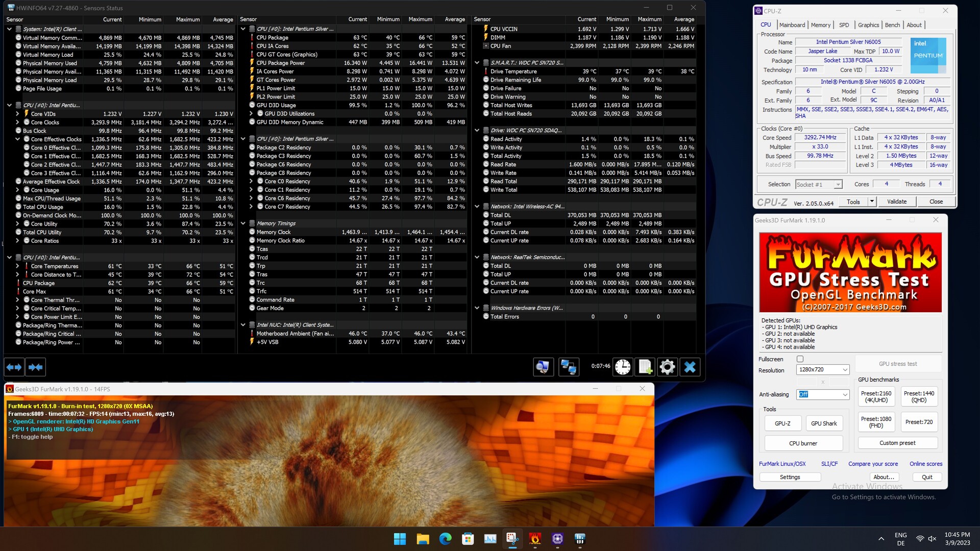Open FurMark Linux/OSX link
The width and height of the screenshot is (980, 551).
click(x=782, y=464)
